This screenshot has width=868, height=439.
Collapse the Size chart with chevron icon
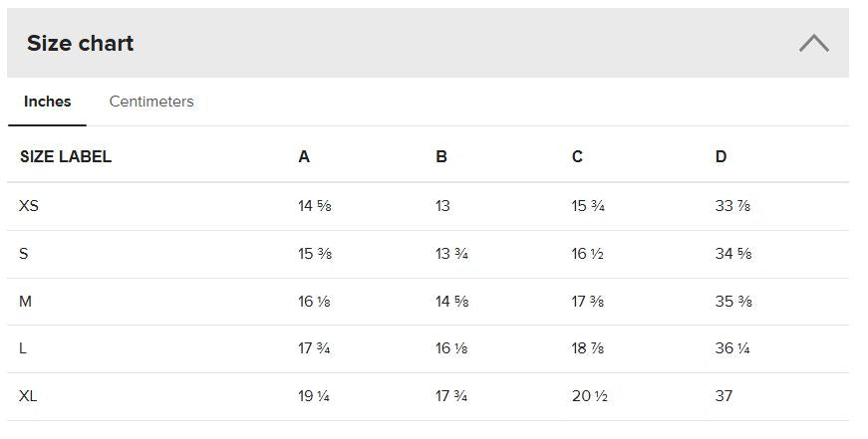tap(814, 43)
